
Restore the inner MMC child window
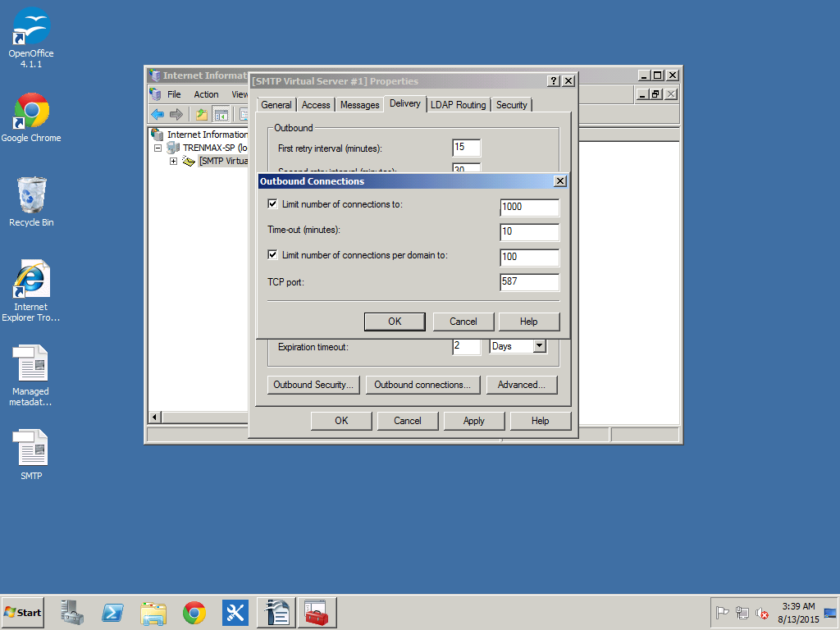pyautogui.click(x=655, y=94)
